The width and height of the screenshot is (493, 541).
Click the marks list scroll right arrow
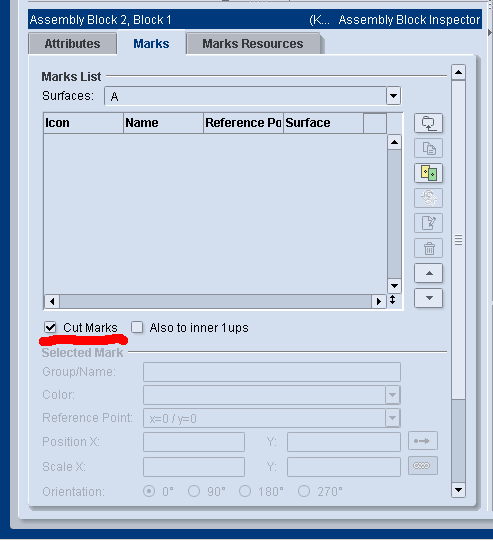(x=379, y=302)
